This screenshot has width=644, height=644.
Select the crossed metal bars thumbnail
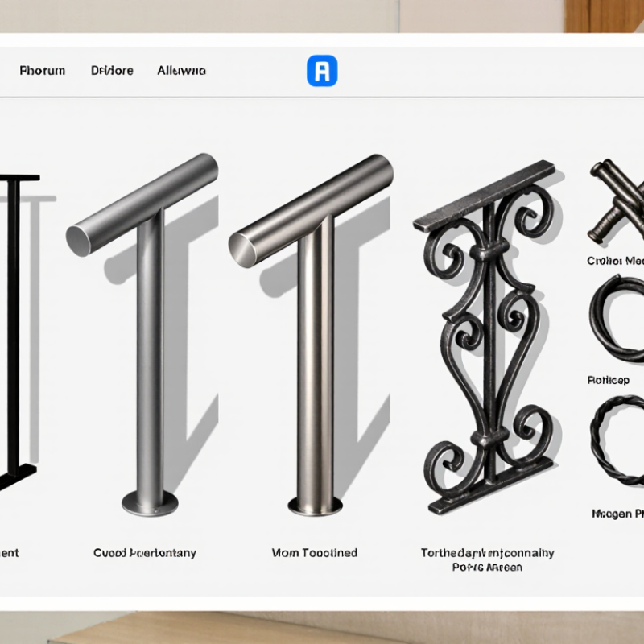(616, 201)
